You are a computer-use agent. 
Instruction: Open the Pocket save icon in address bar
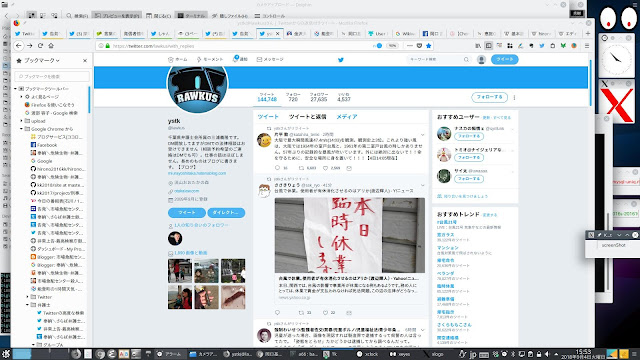point(419,46)
